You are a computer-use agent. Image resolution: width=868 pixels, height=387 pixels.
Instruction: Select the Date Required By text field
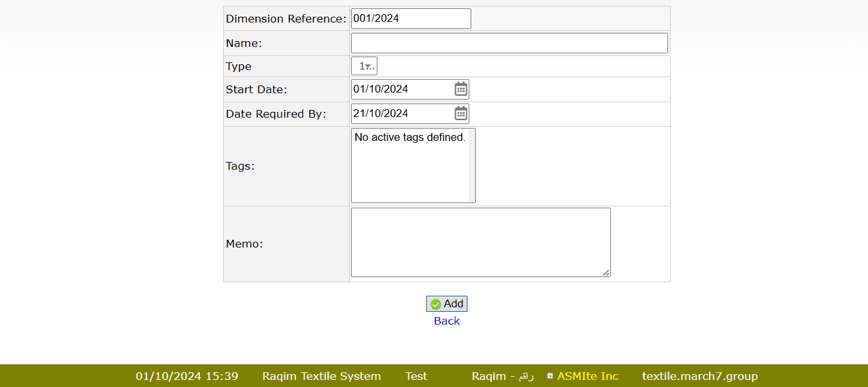click(402, 113)
